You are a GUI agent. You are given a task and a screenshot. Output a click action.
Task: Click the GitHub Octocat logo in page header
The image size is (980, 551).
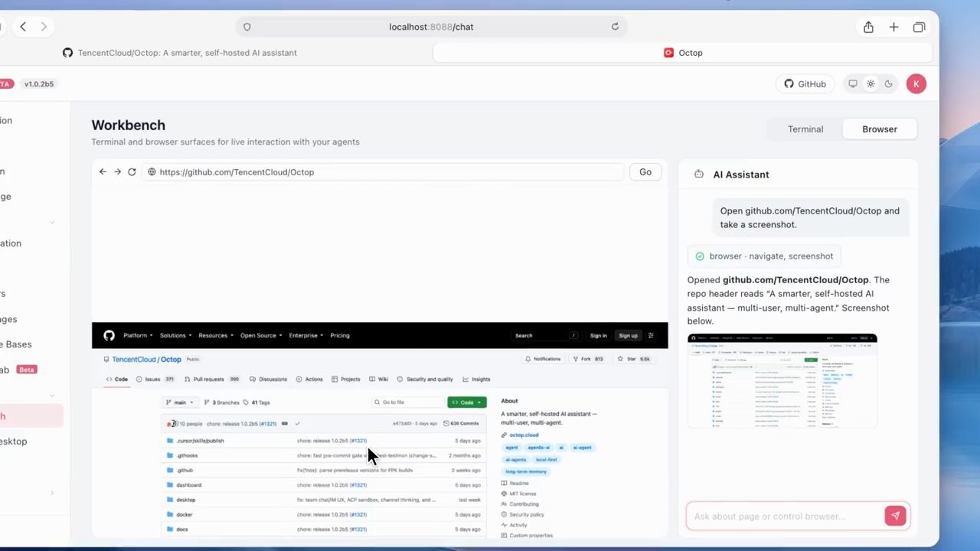[109, 335]
